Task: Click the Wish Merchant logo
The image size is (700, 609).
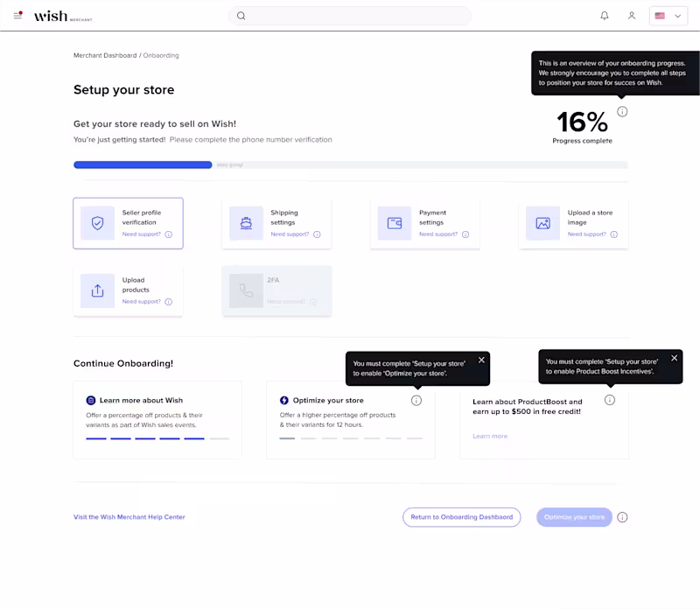Action: (63, 16)
